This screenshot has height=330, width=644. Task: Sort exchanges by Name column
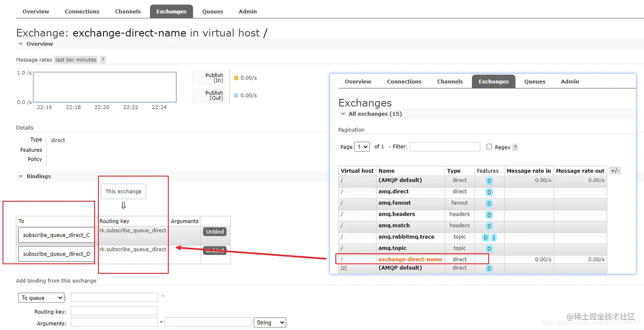pos(386,171)
